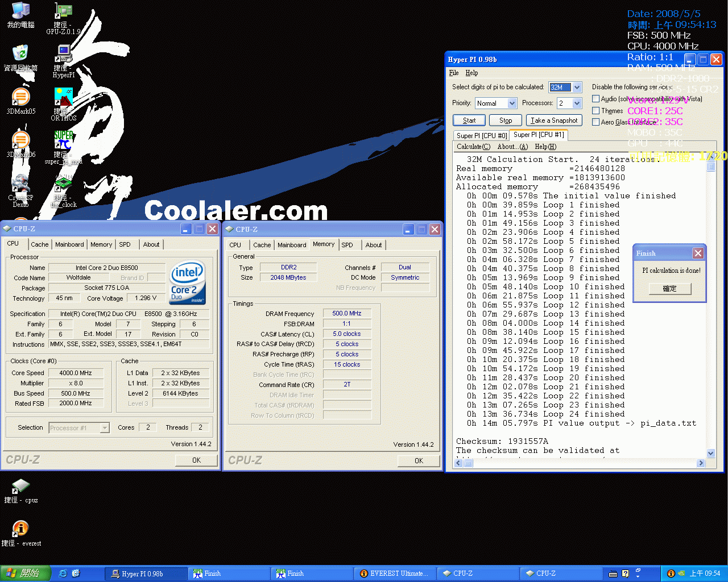Open the GPU-Z 0.1.9 shortcut icon

[63, 19]
